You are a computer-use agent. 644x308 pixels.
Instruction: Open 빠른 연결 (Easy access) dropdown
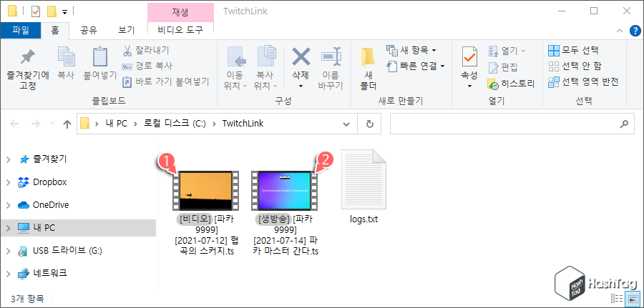[x=416, y=66]
